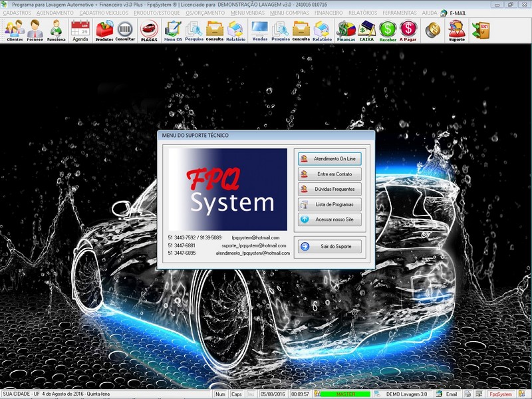Click fpqsystem@hotmail.com email text
Viewport: 532px width, 399px height.
(x=255, y=238)
